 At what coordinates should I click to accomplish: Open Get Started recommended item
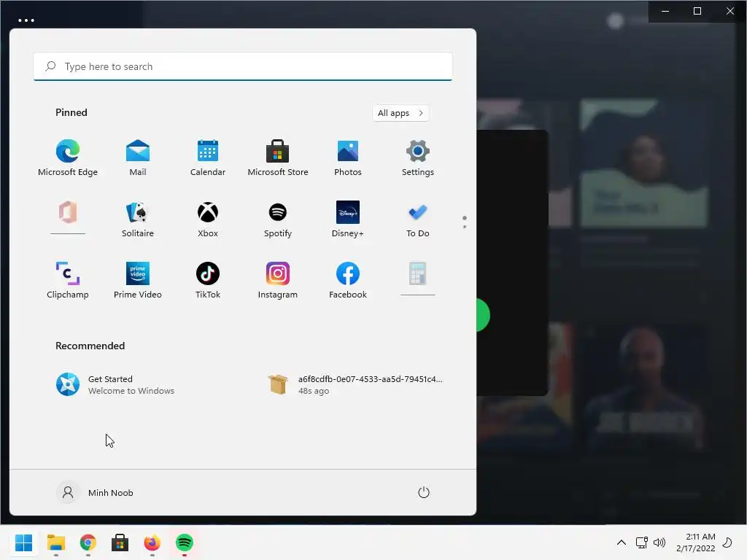pos(116,385)
